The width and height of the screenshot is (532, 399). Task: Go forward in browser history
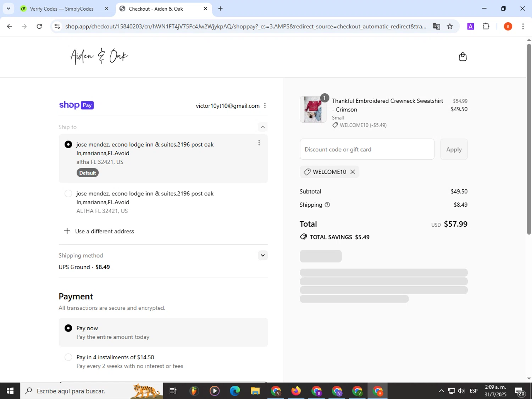coord(24,26)
